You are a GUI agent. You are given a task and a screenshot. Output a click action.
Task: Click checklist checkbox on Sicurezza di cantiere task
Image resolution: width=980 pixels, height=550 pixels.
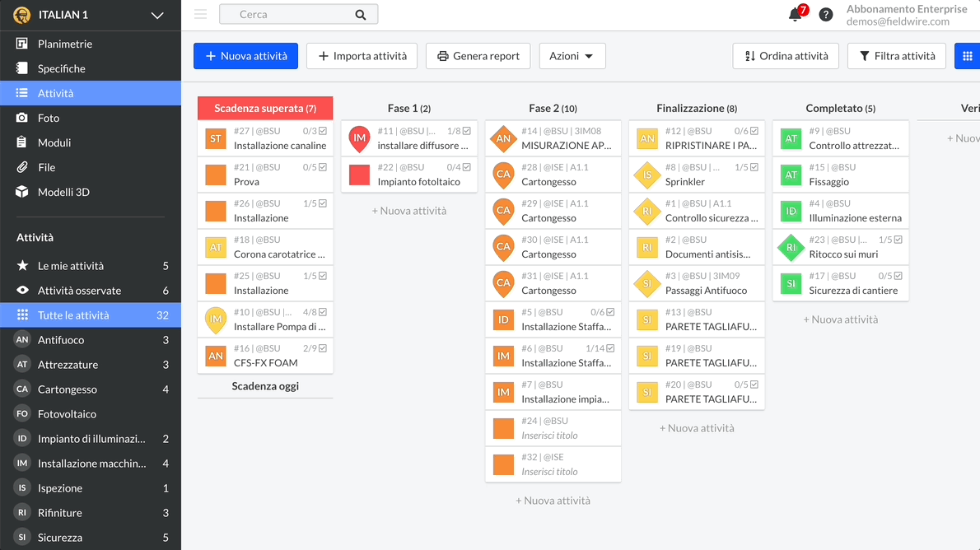coord(898,276)
